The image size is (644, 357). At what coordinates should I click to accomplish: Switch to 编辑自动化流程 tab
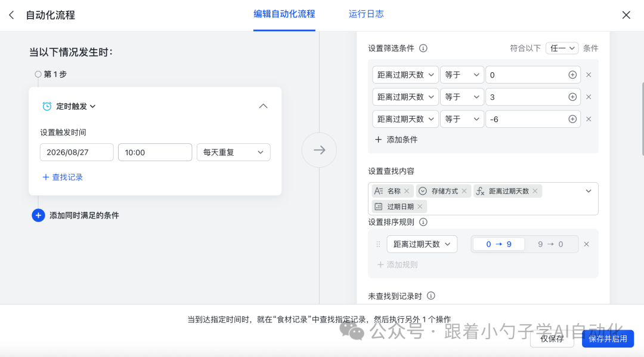[x=284, y=14]
